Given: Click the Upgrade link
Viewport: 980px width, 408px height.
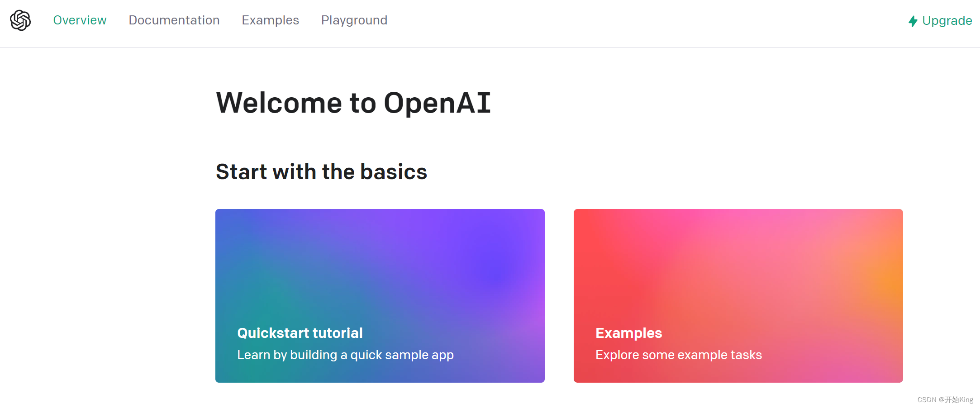Looking at the screenshot, I should 941,21.
